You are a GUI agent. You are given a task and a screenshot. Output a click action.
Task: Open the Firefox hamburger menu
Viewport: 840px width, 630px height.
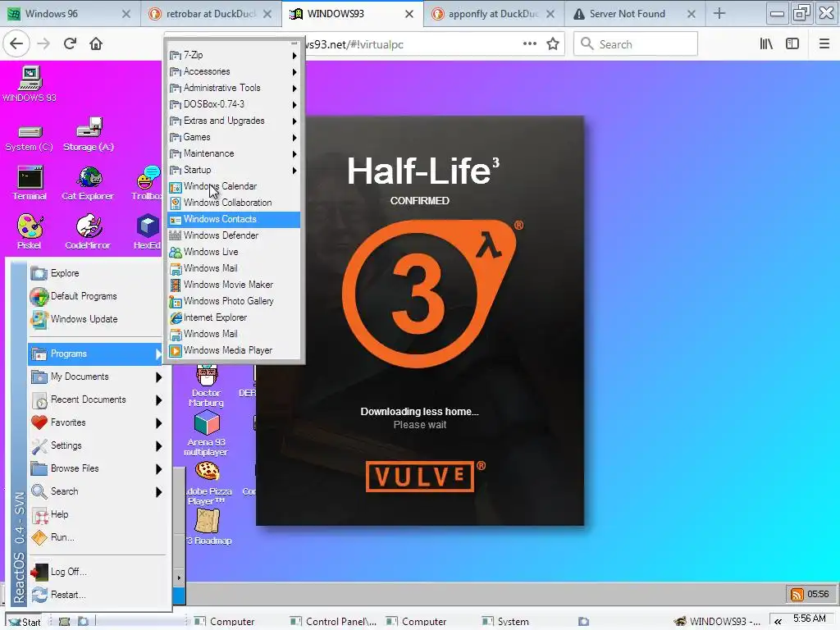click(x=824, y=44)
